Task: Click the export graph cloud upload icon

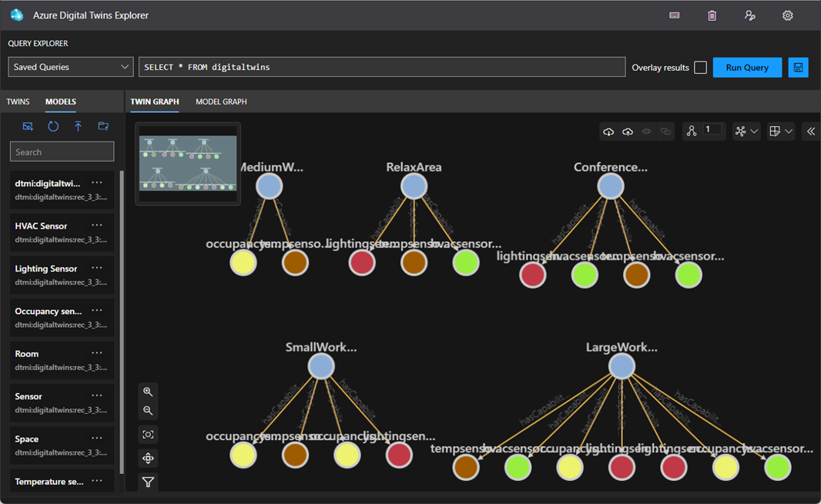Action: point(627,132)
